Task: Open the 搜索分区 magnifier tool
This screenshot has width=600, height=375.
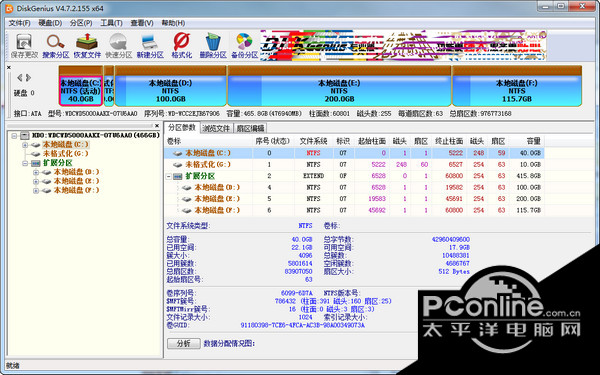Action: coord(55,46)
